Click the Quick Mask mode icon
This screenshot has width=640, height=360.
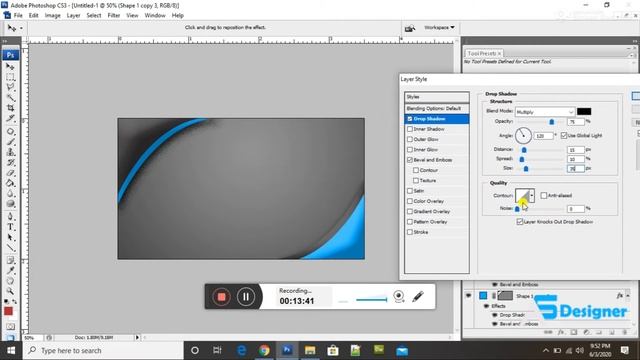coord(10,327)
